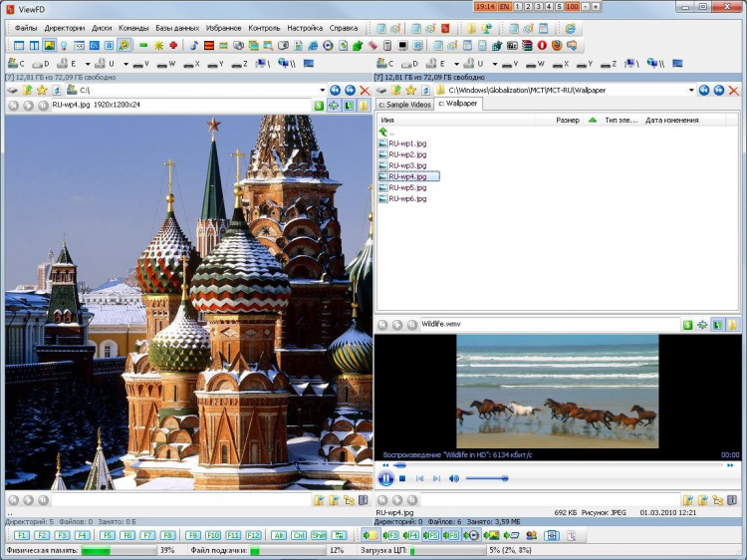Viewport: 747px width, 560px height.
Task: Click the music note toolbar icon
Action: click(193, 45)
